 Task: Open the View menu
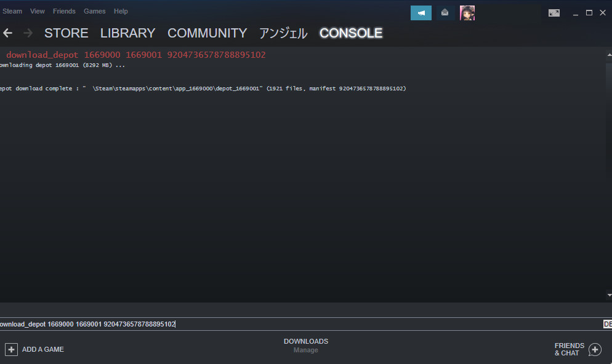pyautogui.click(x=38, y=11)
